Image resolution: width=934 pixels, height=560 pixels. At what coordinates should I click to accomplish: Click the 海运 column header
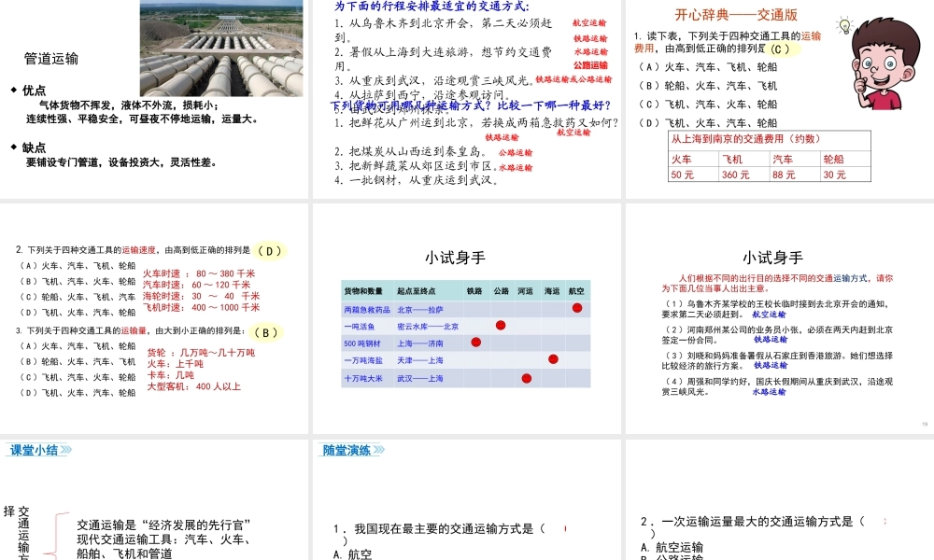click(552, 291)
